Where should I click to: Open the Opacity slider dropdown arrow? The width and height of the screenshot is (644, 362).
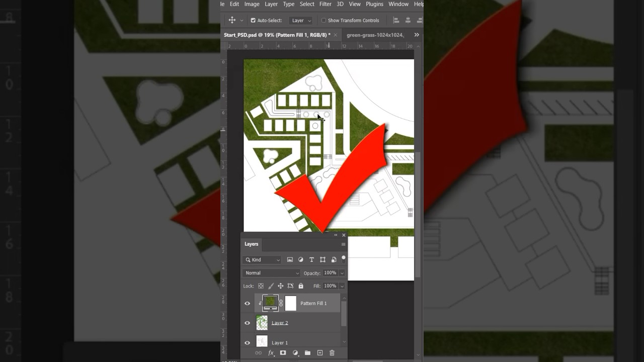342,273
